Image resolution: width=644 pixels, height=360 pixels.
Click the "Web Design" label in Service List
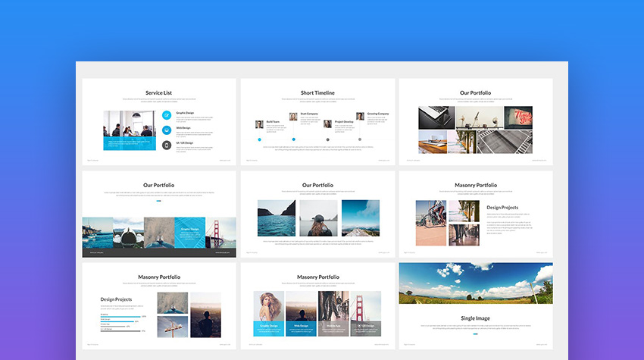183,128
